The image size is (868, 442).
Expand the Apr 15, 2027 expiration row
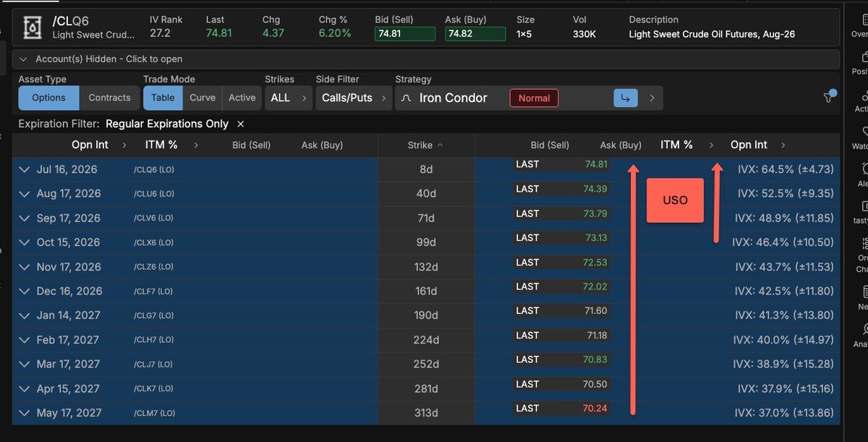click(25, 388)
